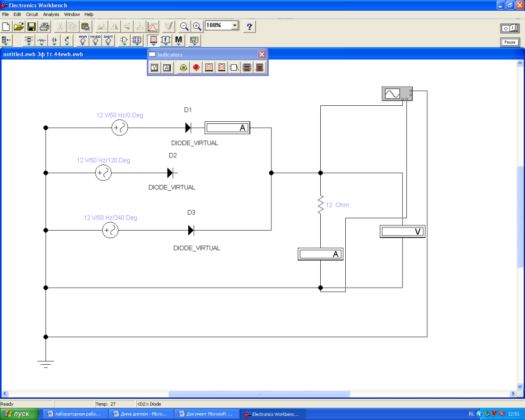Open the Diodes parts bin
This screenshot has height=420, width=525.
(x=55, y=40)
